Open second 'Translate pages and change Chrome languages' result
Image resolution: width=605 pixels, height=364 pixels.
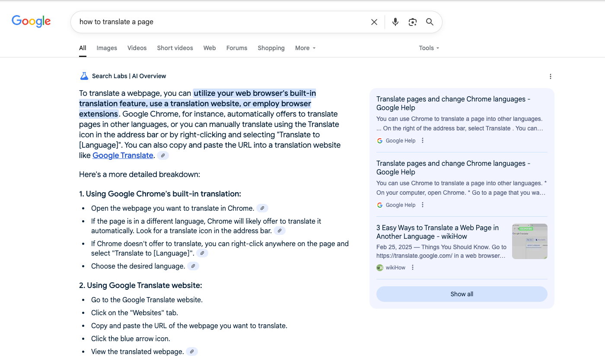click(x=453, y=168)
